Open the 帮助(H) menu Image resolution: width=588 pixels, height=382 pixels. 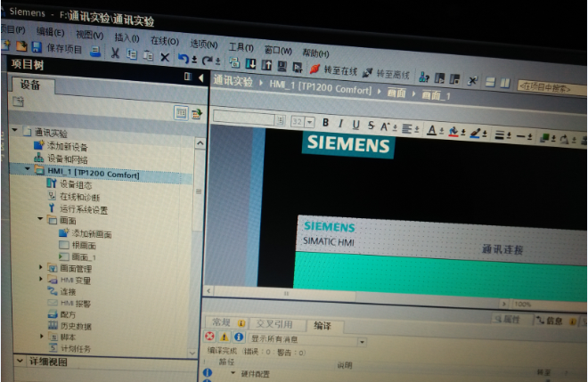[315, 53]
